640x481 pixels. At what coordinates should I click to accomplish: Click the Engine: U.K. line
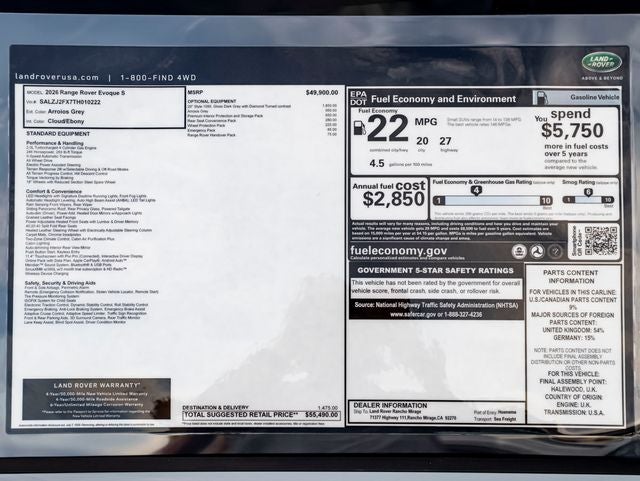pos(573,405)
